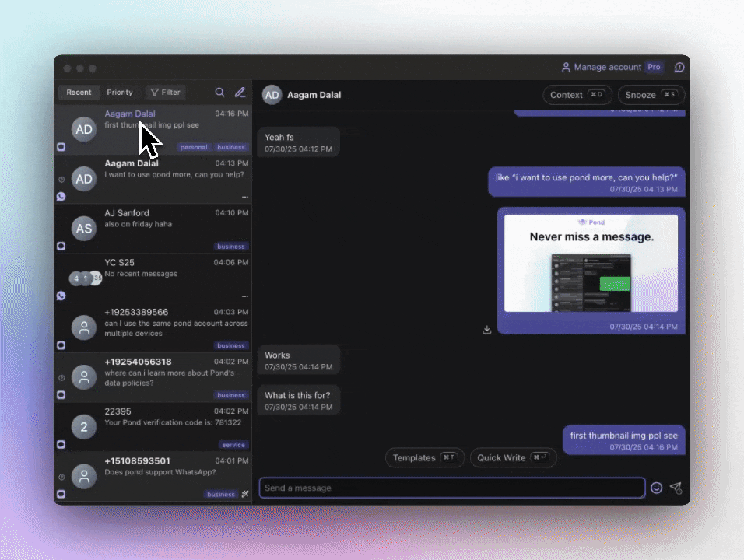The width and height of the screenshot is (744, 560).
Task: Click the 'What is this for?' message bubble
Action: click(298, 401)
